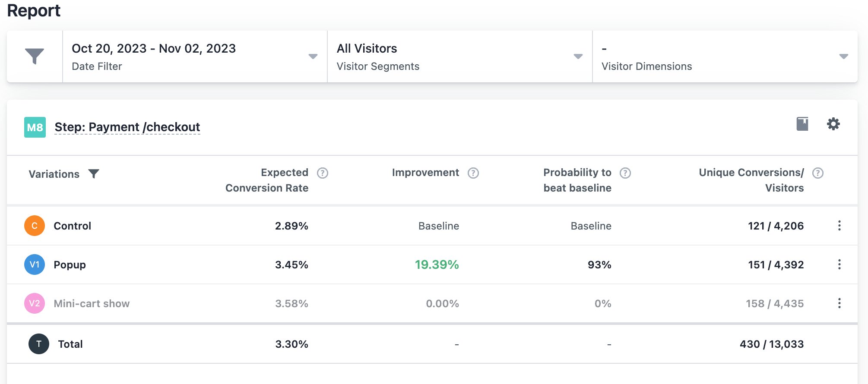Viewport: 868px width, 384px height.
Task: Open the Visitor Dimensions dropdown
Action: 843,57
